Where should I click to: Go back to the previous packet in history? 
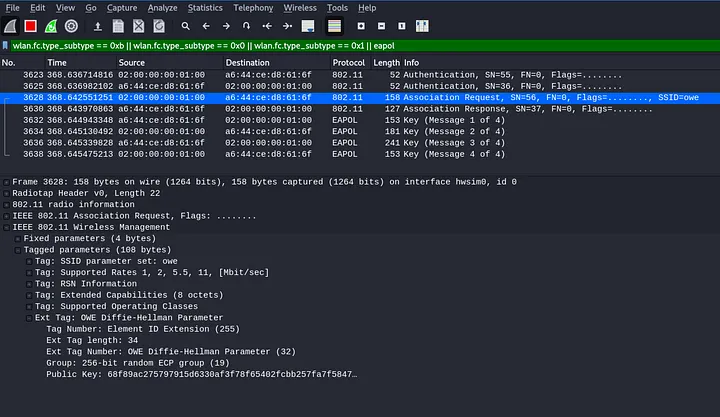click(206, 25)
